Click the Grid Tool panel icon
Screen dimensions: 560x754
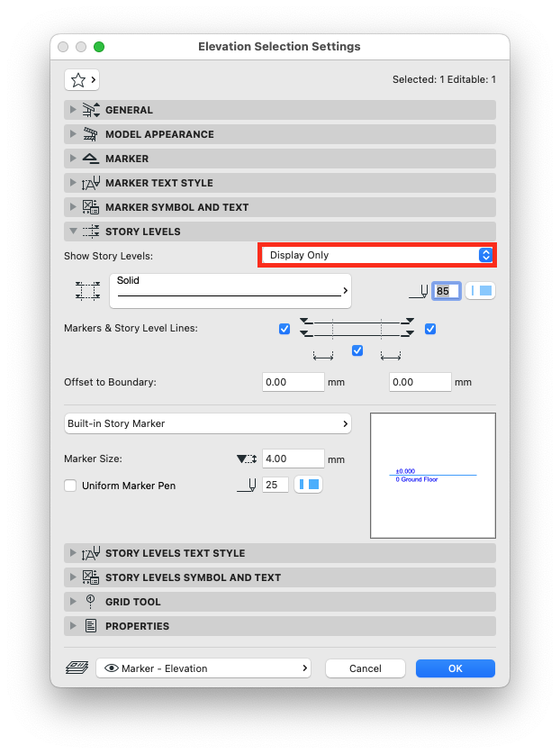point(90,602)
